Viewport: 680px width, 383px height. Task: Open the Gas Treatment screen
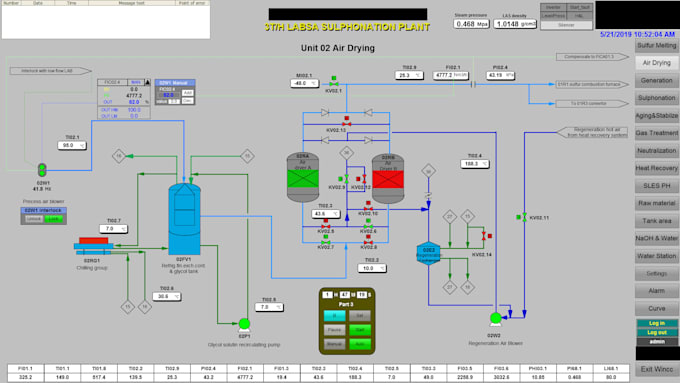(x=657, y=133)
